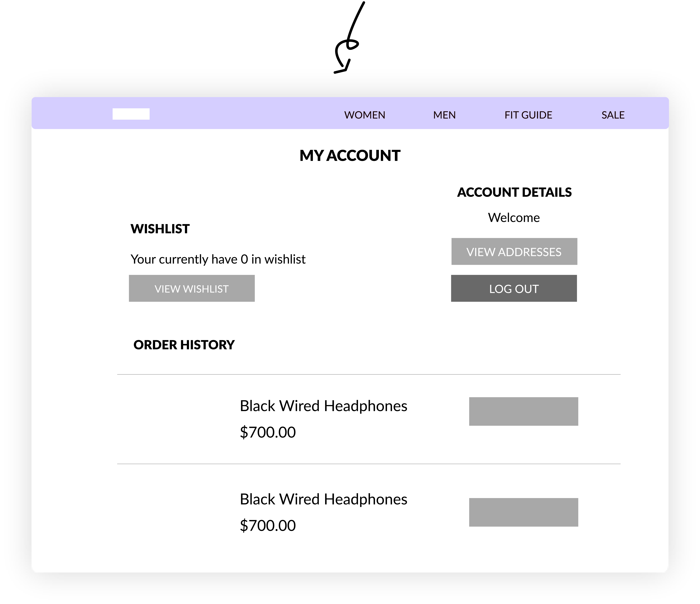700x604 pixels.
Task: Click the gray button on the second order
Action: pos(523,512)
